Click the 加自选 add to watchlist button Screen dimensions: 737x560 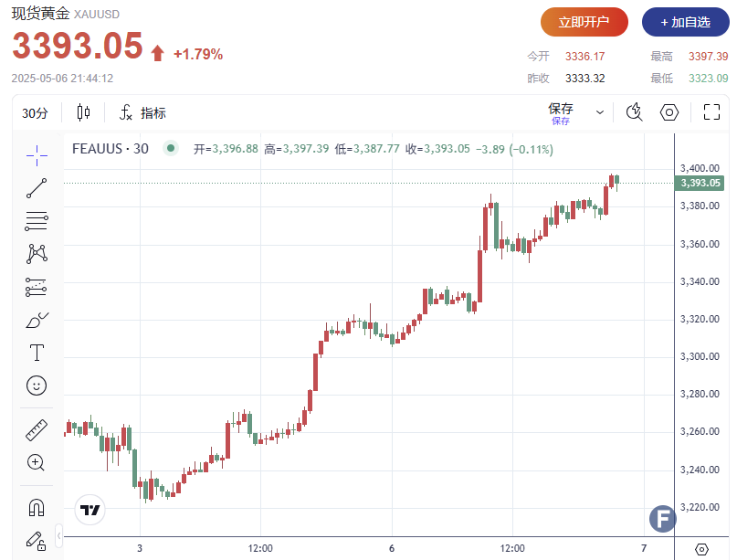coord(685,21)
